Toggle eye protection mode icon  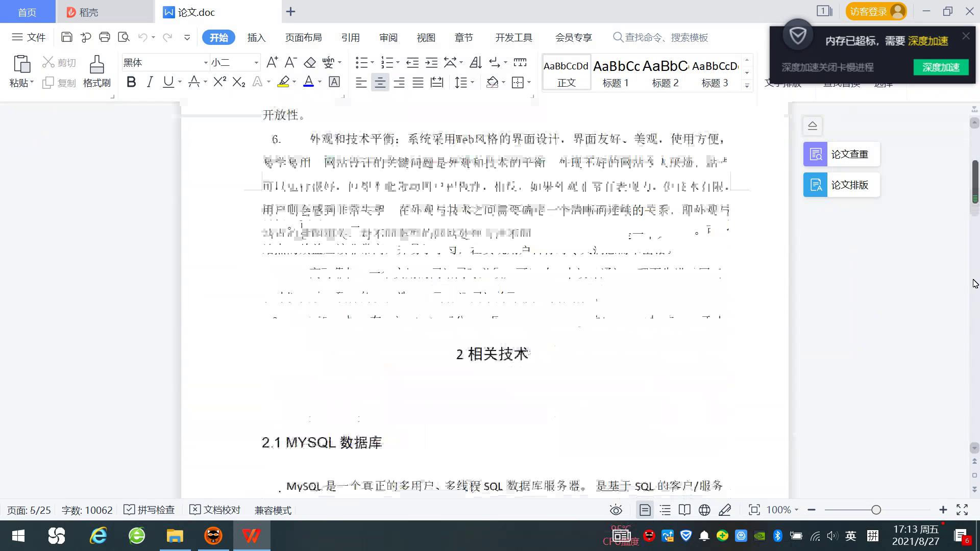point(616,510)
